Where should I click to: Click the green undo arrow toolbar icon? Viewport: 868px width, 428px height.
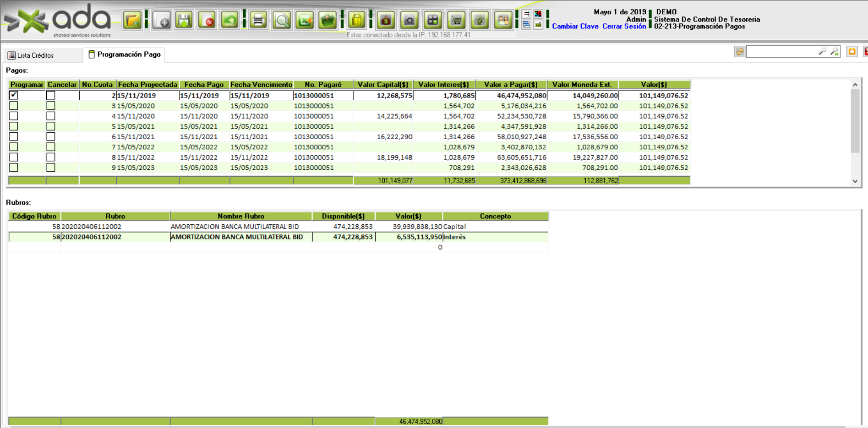click(x=230, y=20)
